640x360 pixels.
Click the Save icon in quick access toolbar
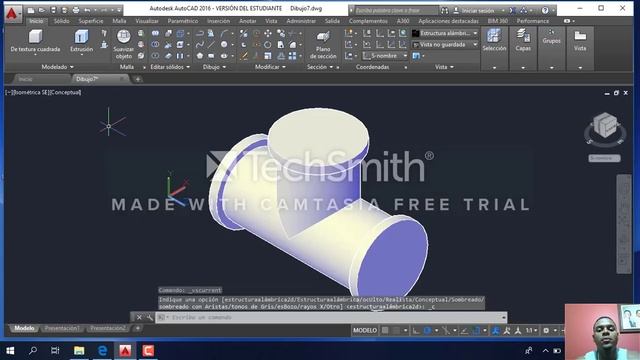53,10
